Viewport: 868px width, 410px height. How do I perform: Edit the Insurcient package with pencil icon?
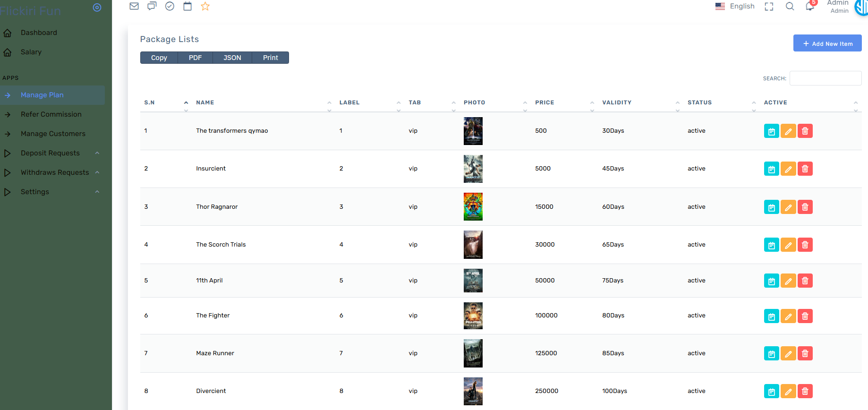click(x=788, y=169)
